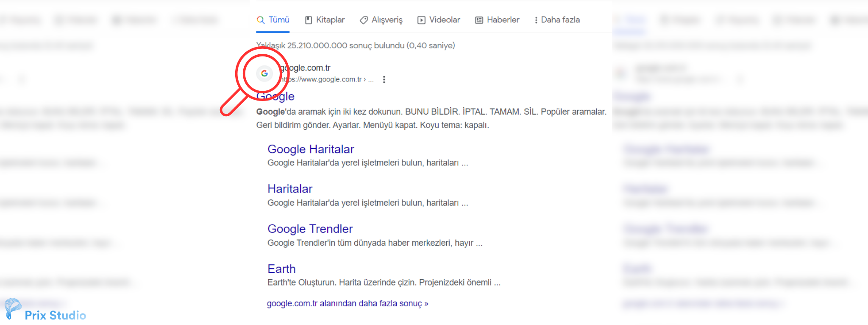Click the https://www.google.com.tr breadcrumb URL

coord(326,79)
